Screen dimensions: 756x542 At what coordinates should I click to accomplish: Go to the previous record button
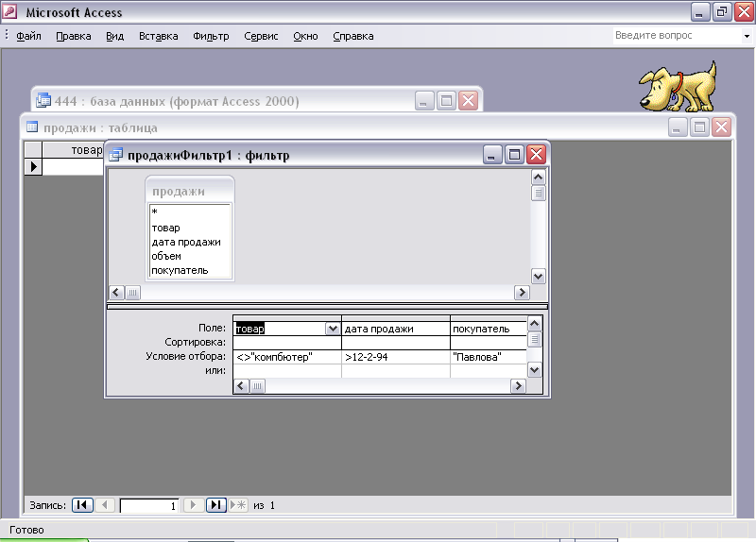point(105,505)
